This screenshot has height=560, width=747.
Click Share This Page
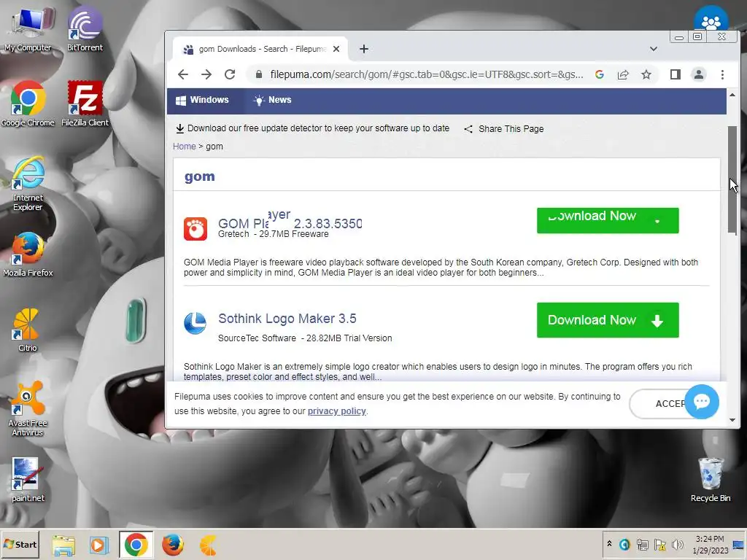[503, 128]
